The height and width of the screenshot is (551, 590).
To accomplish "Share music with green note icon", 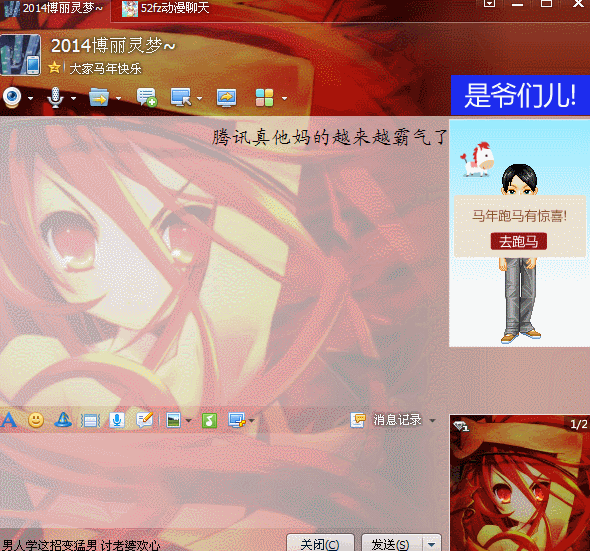I will tap(209, 420).
